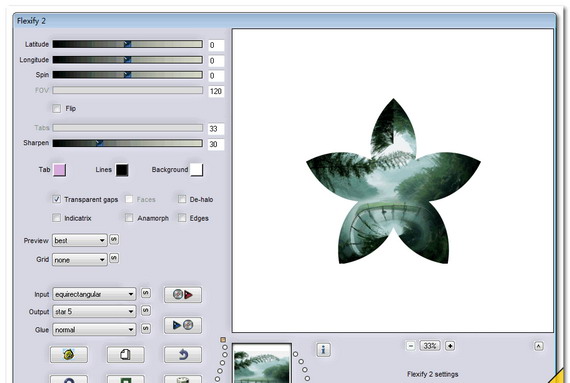Open the Glue dropdown set to normal
570x383 pixels.
(x=94, y=330)
